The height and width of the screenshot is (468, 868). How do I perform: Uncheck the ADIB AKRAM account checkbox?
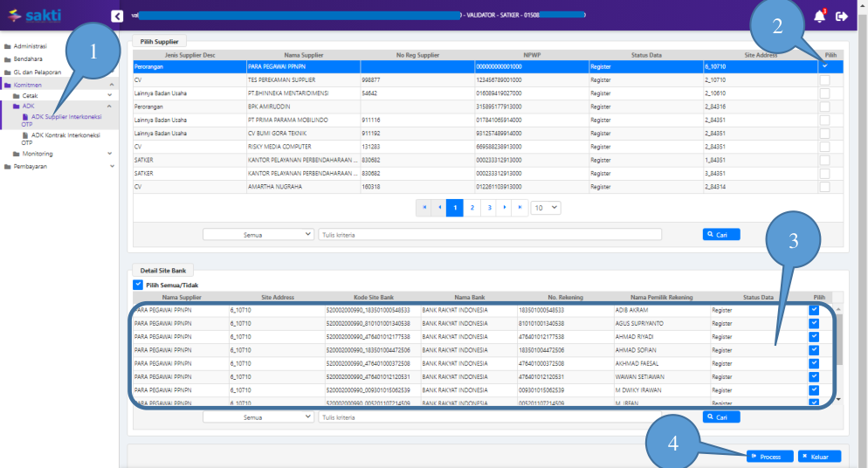pyautogui.click(x=814, y=310)
